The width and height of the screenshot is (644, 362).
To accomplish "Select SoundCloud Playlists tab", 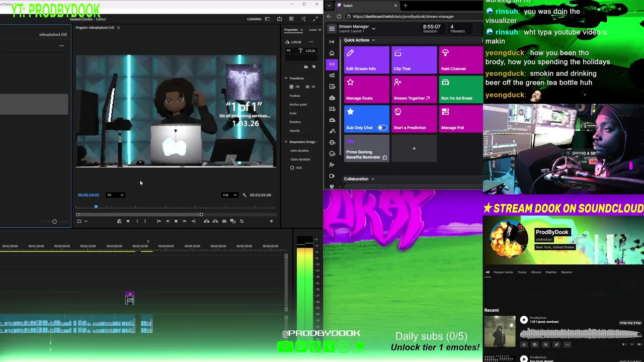I will tap(551, 273).
